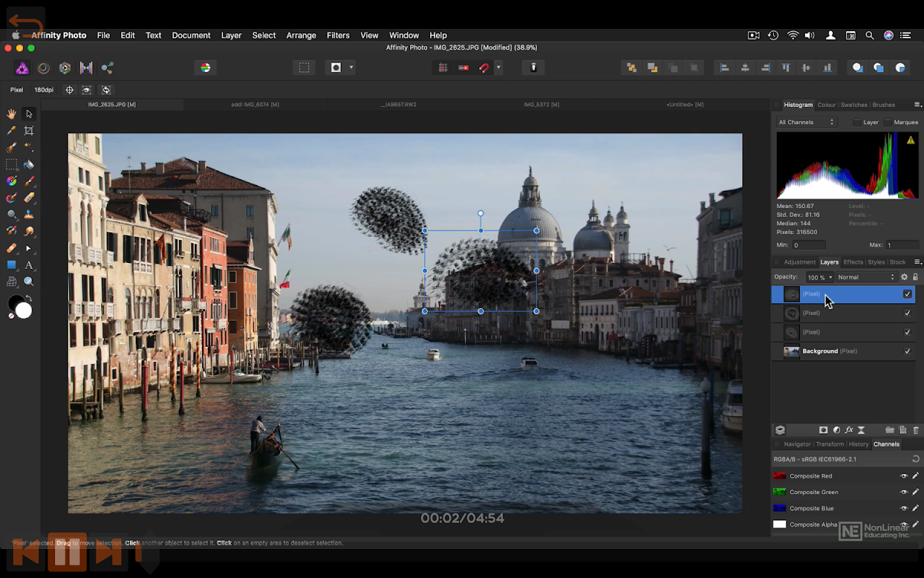Select the Hand (View) tool
The image size is (924, 578).
[12, 114]
